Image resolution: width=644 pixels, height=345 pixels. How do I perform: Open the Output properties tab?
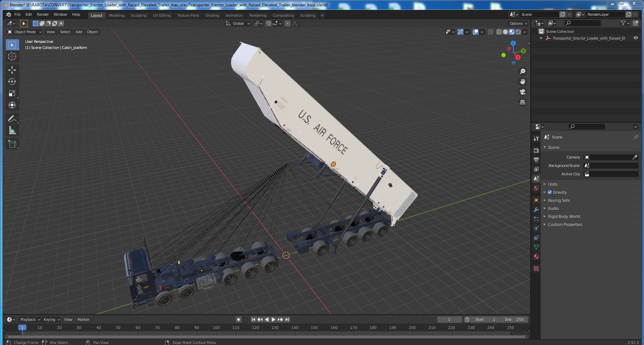[x=536, y=160]
